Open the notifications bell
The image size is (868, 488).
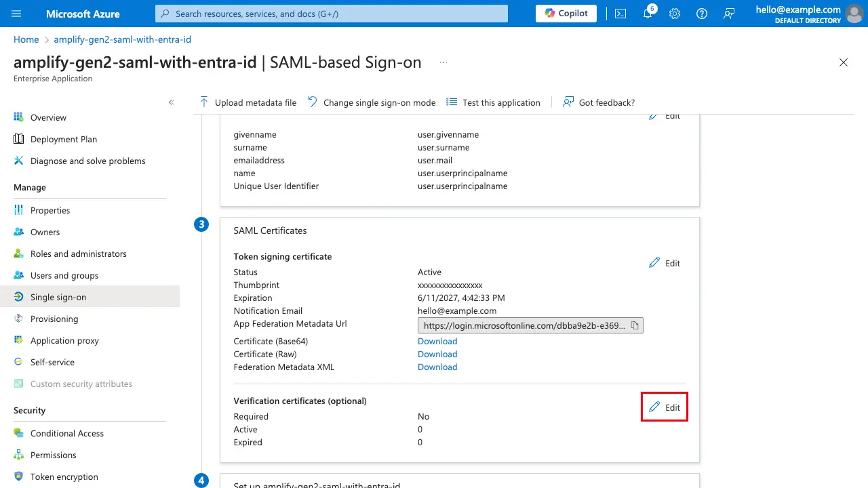tap(648, 14)
